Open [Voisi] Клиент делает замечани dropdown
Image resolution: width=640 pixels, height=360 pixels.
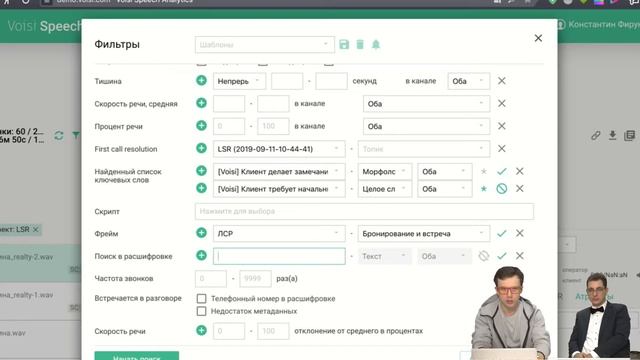(x=279, y=171)
